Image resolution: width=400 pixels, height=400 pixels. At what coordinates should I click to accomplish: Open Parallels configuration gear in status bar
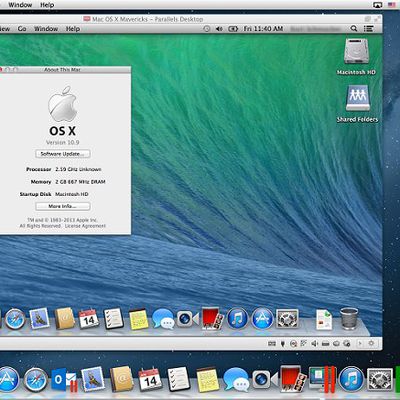click(371, 343)
